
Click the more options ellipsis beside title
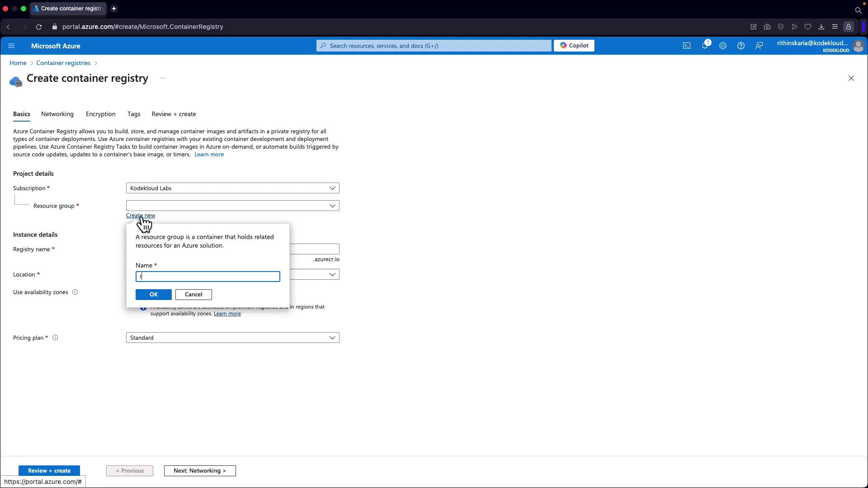tap(163, 78)
